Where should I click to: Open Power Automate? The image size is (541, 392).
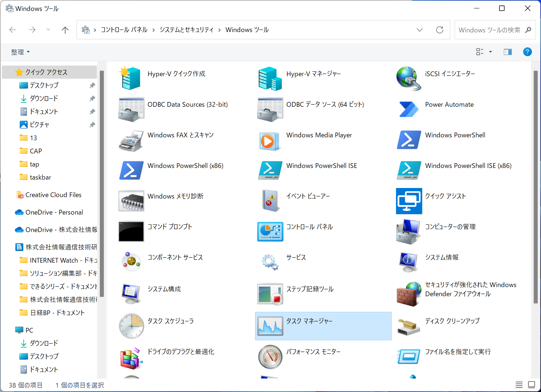tap(449, 105)
